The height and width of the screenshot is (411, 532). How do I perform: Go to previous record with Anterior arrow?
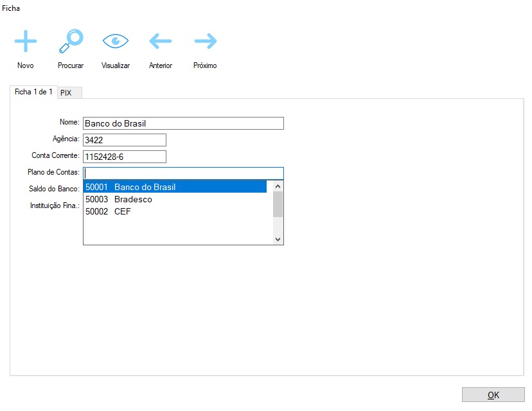[161, 42]
